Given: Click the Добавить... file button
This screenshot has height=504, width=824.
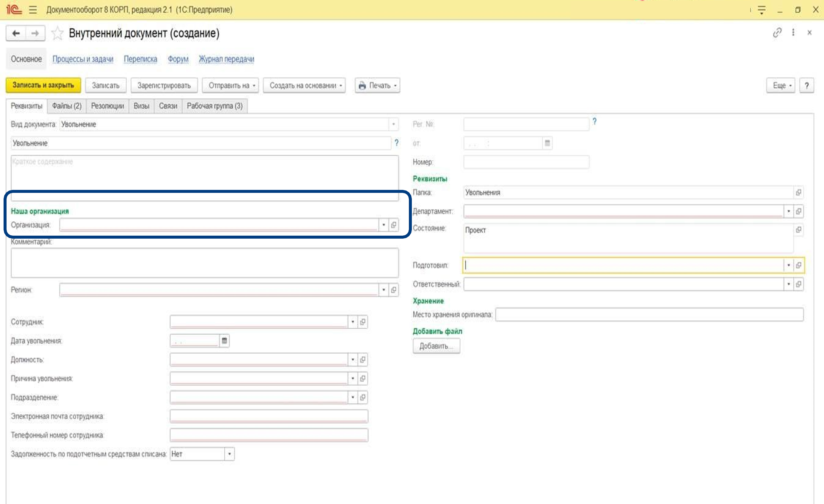Looking at the screenshot, I should pos(436,346).
